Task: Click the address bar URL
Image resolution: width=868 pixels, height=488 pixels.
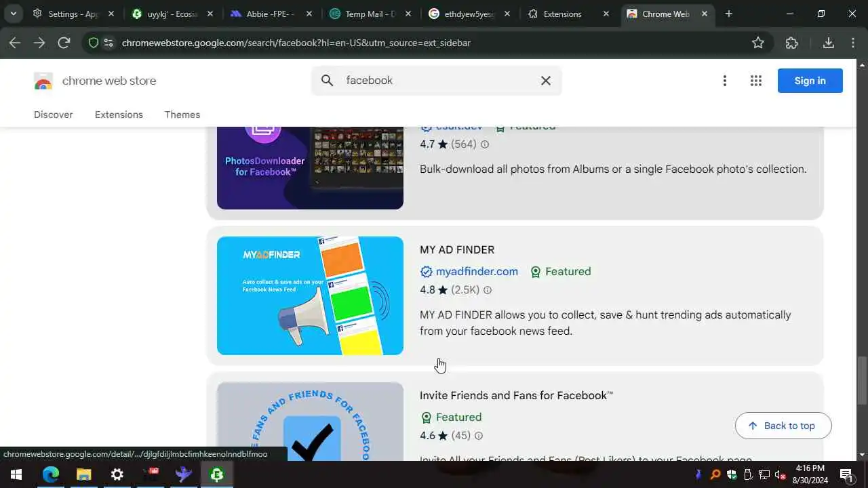Action: (296, 43)
